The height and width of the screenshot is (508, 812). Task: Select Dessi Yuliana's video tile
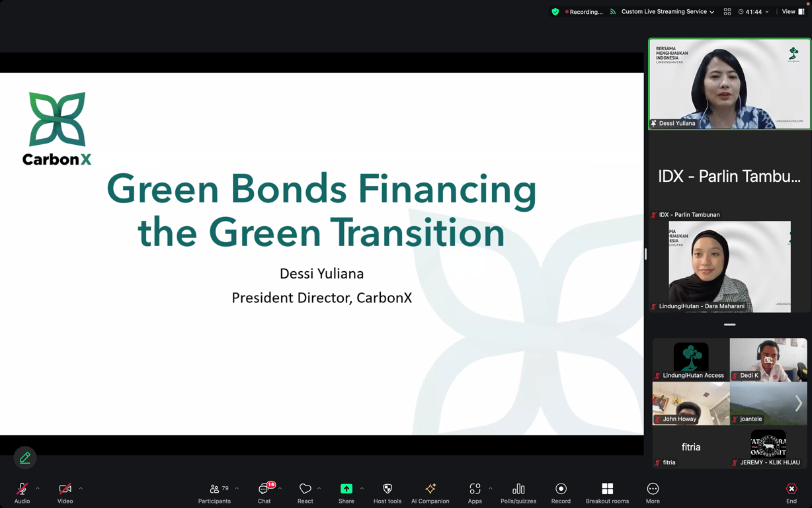click(x=729, y=83)
